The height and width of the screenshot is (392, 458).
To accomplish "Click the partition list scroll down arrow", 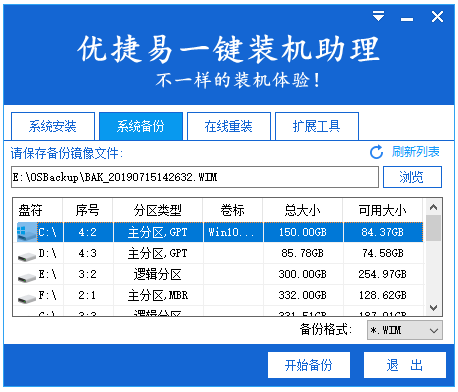I will tap(433, 307).
